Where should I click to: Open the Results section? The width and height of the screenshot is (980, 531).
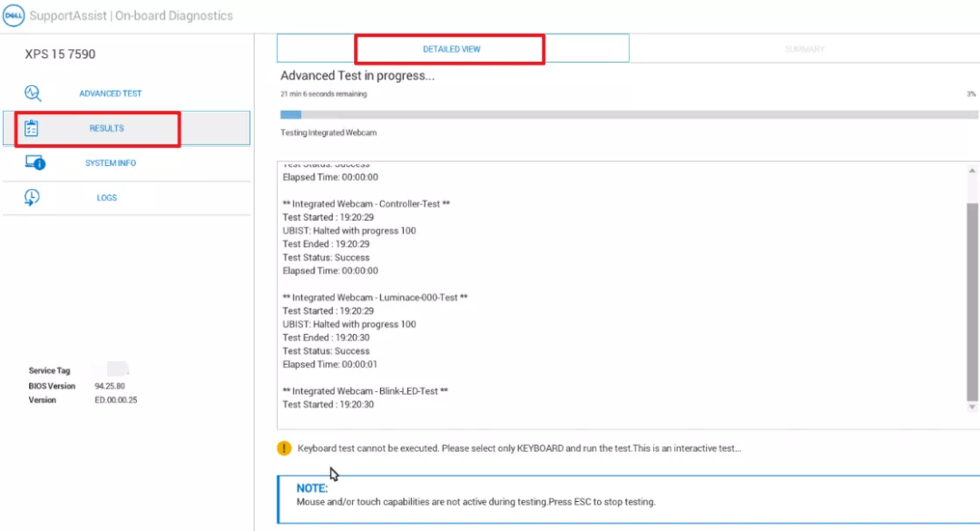click(127, 128)
